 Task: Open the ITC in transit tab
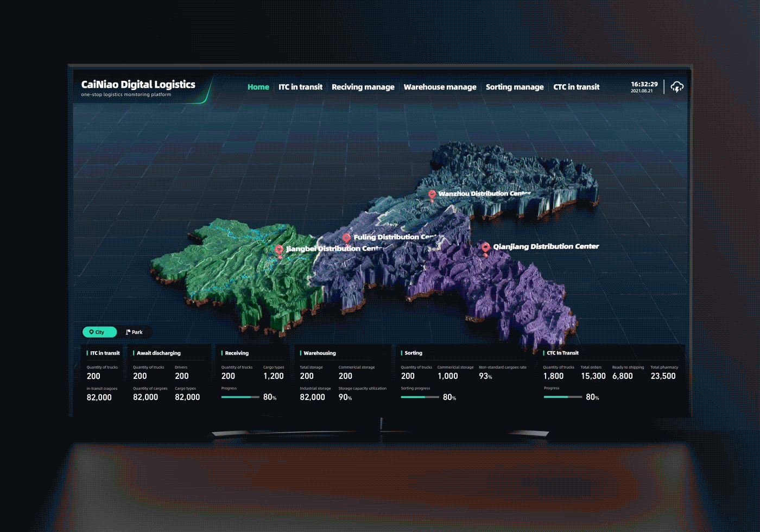pyautogui.click(x=300, y=87)
